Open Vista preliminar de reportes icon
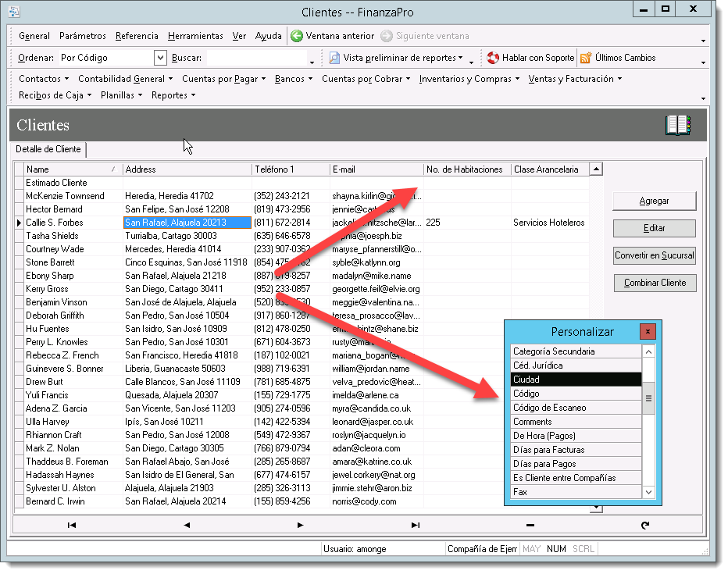 [334, 58]
